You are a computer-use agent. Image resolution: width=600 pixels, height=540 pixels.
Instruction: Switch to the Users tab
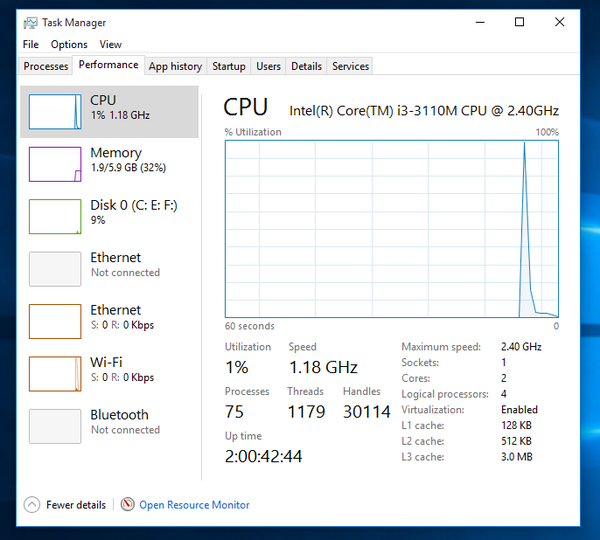point(268,66)
